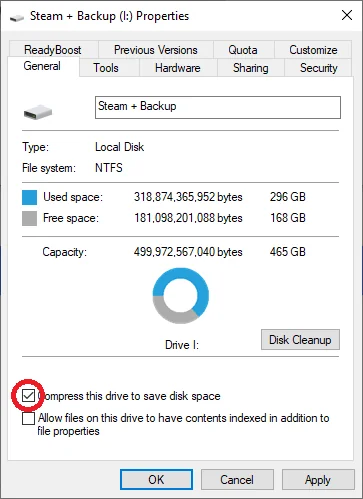363x499 pixels.
Task: Click the drive icon beside name field
Action: [38, 112]
